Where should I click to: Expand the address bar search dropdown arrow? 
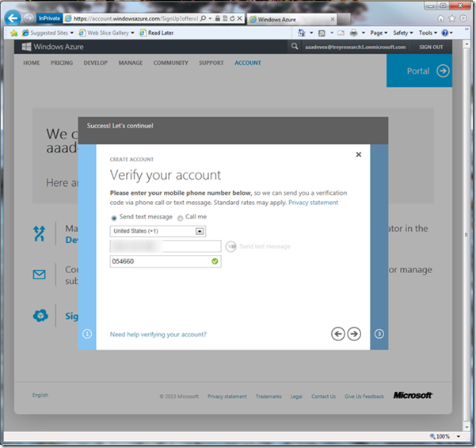click(210, 18)
